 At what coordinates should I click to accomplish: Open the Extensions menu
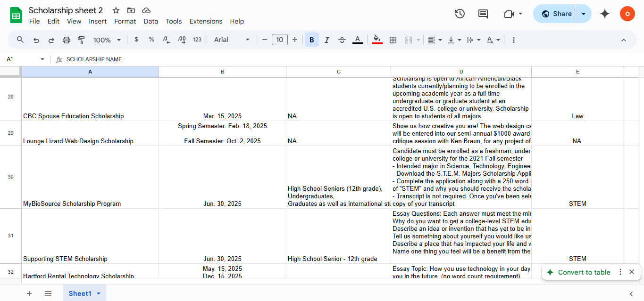(x=206, y=21)
